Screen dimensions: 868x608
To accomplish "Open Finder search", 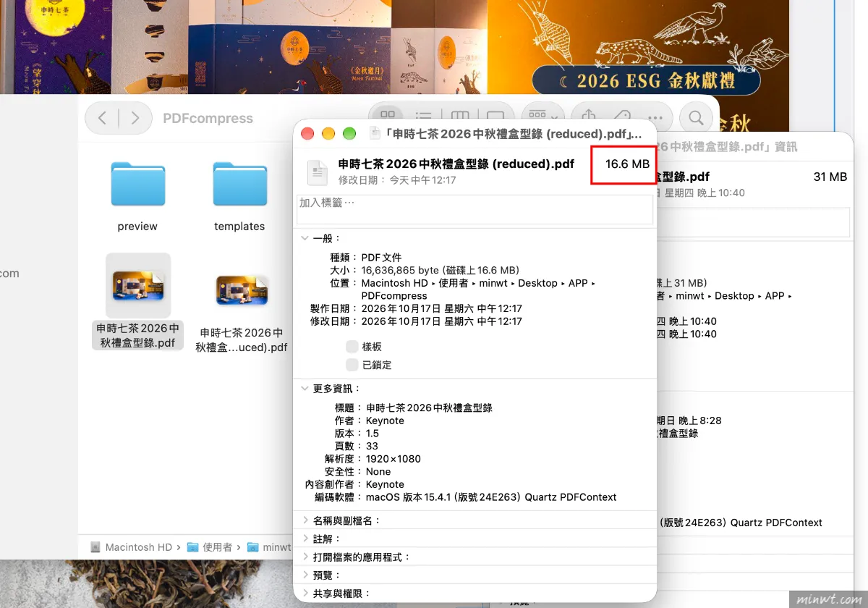I will click(696, 117).
